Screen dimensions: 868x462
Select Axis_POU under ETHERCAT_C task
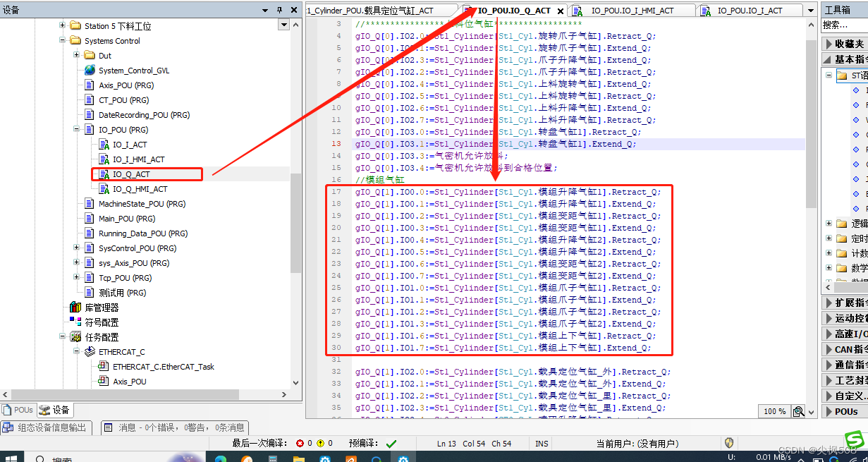pyautogui.click(x=130, y=382)
